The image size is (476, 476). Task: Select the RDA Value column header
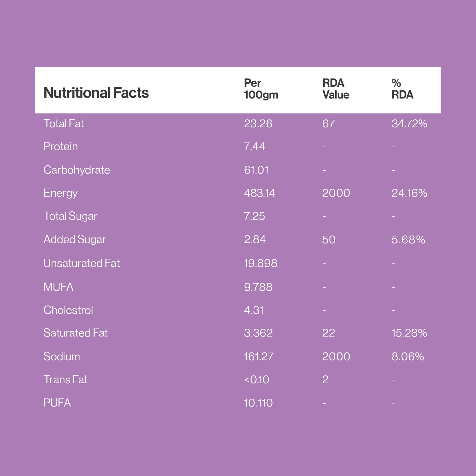pyautogui.click(x=336, y=89)
